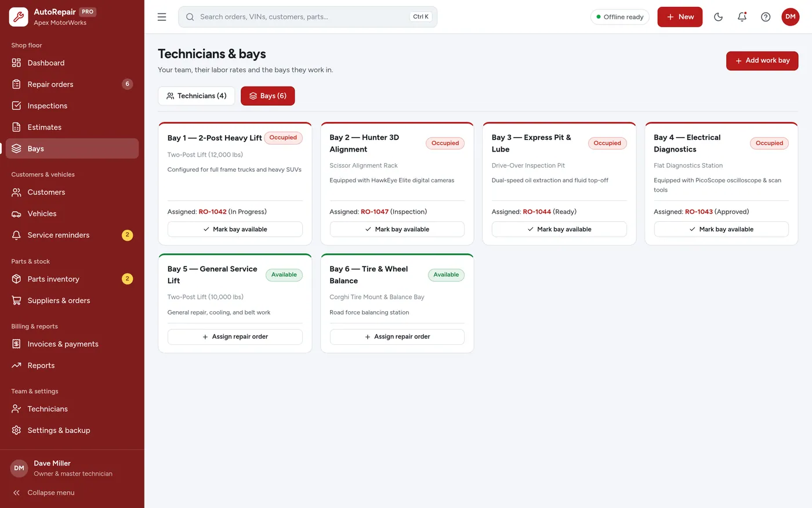Open the help question mark icon
Image resolution: width=812 pixels, height=508 pixels.
pyautogui.click(x=766, y=17)
